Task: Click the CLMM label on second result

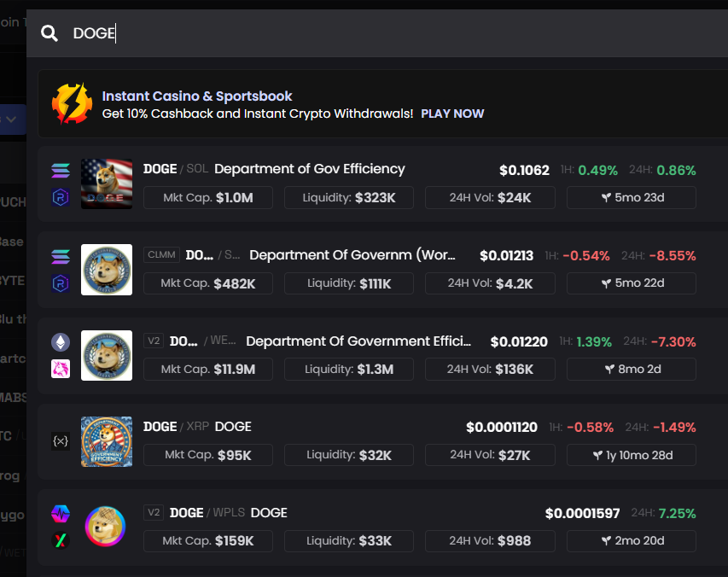Action: coord(162,255)
